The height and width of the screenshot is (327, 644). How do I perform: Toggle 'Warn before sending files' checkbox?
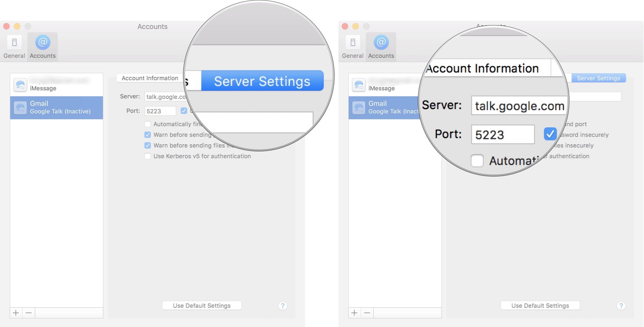click(x=147, y=145)
